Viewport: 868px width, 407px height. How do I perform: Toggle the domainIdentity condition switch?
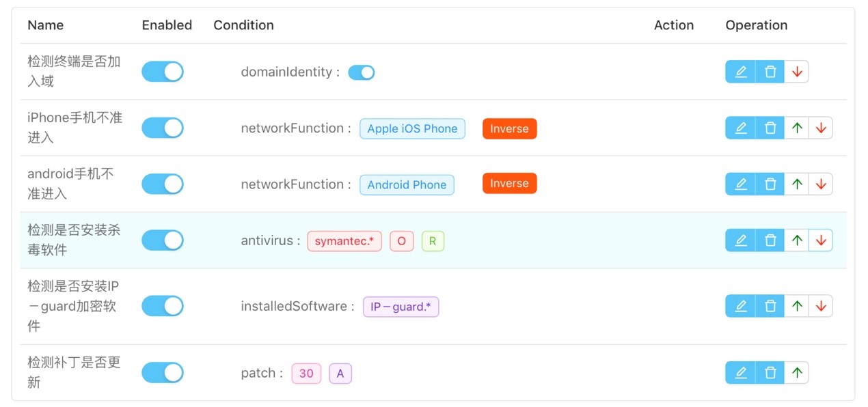pyautogui.click(x=362, y=72)
